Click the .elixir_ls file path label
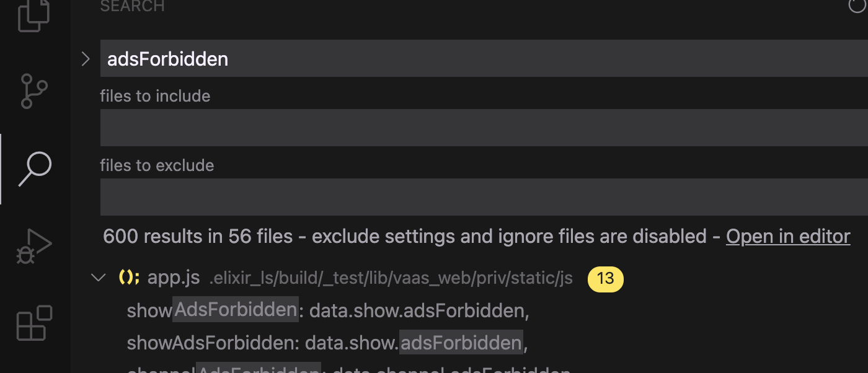This screenshot has height=373, width=868. coord(389,278)
